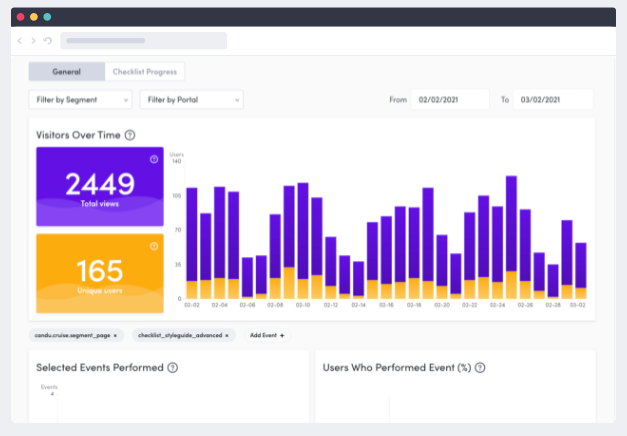
Task: Open help icon beside Users Who Performed Event
Action: [x=480, y=368]
